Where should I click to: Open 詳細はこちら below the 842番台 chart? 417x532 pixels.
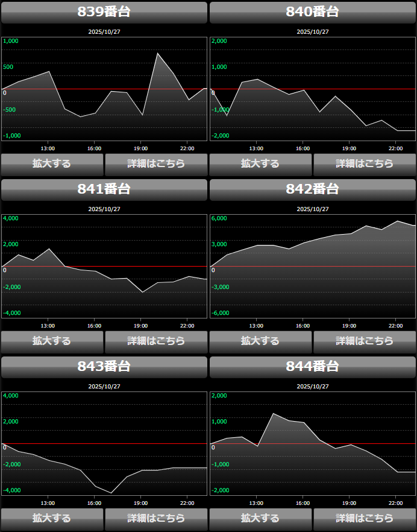point(364,341)
